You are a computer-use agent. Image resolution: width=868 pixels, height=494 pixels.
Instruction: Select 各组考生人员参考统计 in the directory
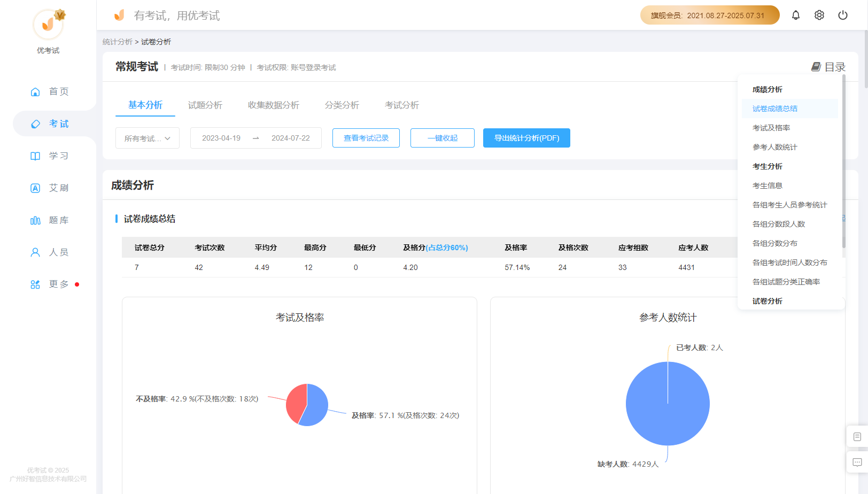click(x=790, y=205)
